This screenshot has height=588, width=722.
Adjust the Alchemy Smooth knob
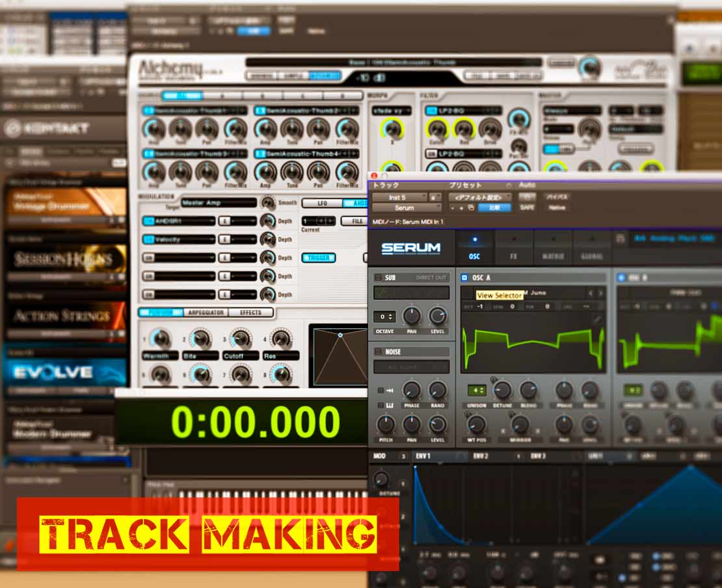coord(267,202)
